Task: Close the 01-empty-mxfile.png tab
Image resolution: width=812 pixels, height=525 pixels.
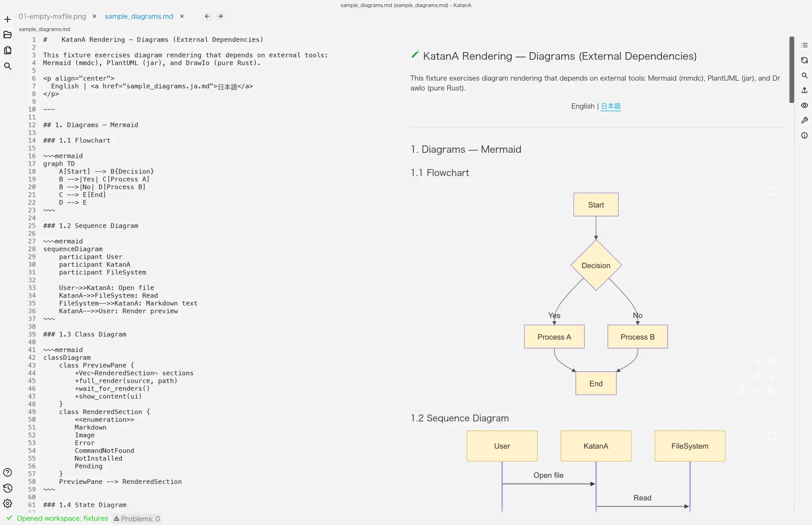Action: point(94,16)
